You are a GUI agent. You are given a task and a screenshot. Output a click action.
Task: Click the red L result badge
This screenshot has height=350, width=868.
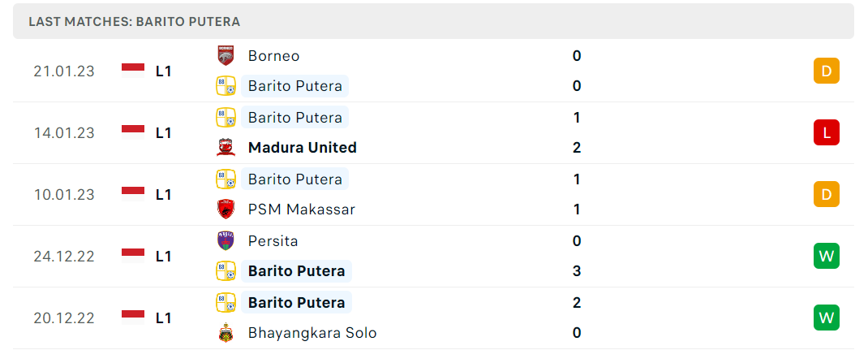click(827, 133)
